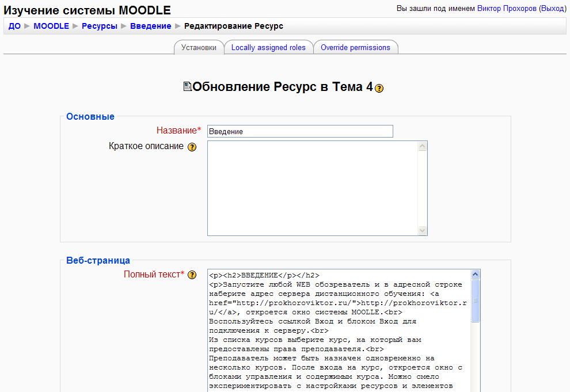This screenshot has height=392, width=570.
Task: Click the help icon next to Обновление Ресурс heading
Action: [379, 88]
